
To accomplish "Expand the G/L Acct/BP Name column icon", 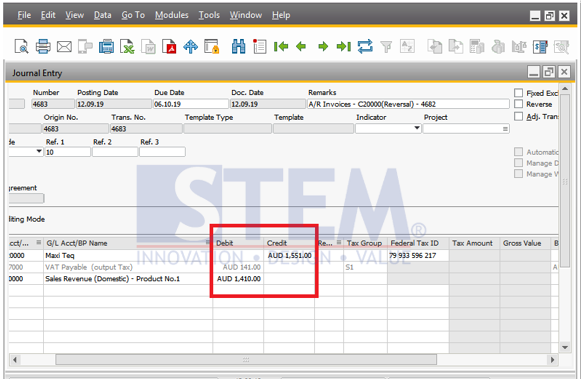I will coord(208,242).
